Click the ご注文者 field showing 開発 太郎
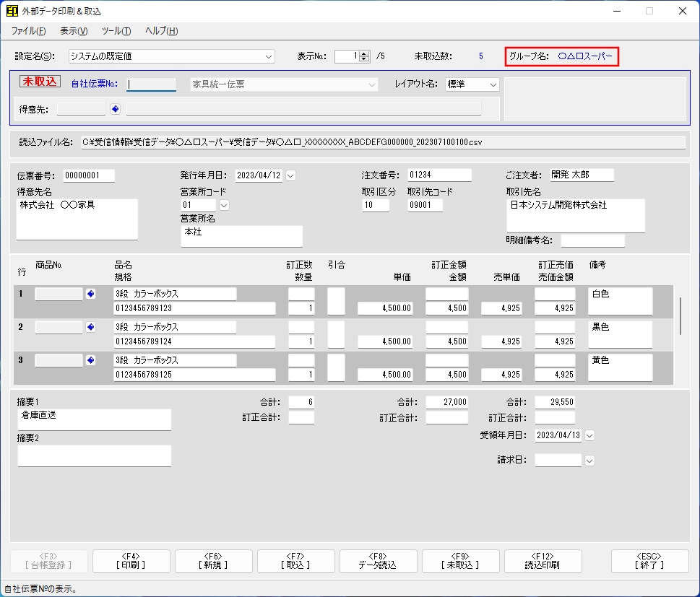 (x=582, y=175)
